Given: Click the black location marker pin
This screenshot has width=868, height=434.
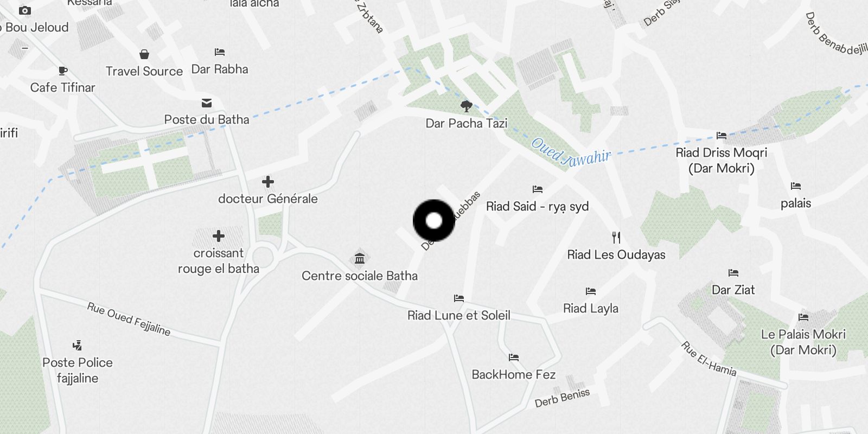Looking at the screenshot, I should click(x=434, y=221).
